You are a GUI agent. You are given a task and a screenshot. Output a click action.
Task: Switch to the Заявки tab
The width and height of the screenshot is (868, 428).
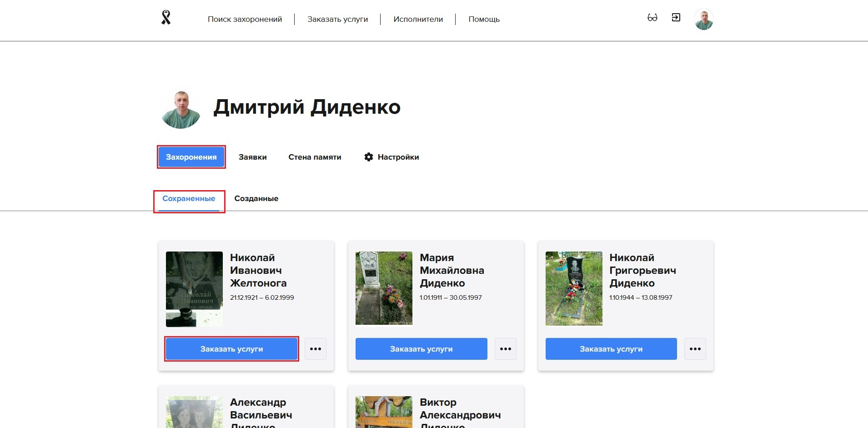[252, 157]
